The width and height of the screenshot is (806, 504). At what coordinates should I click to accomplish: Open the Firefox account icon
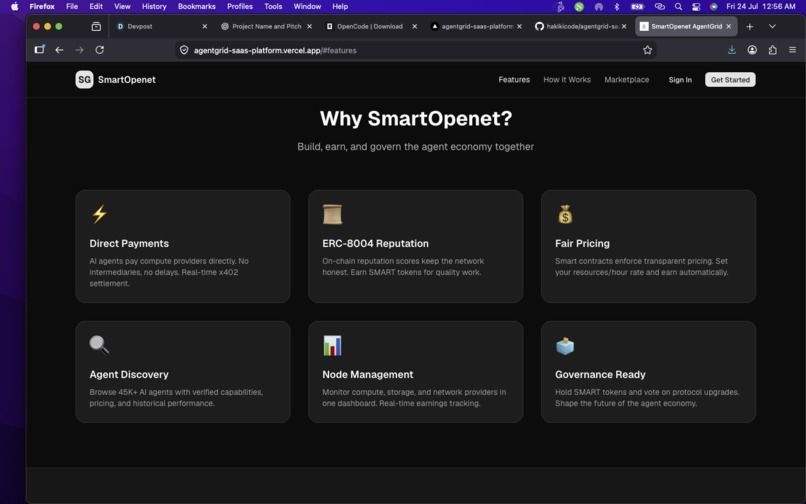[752, 50]
